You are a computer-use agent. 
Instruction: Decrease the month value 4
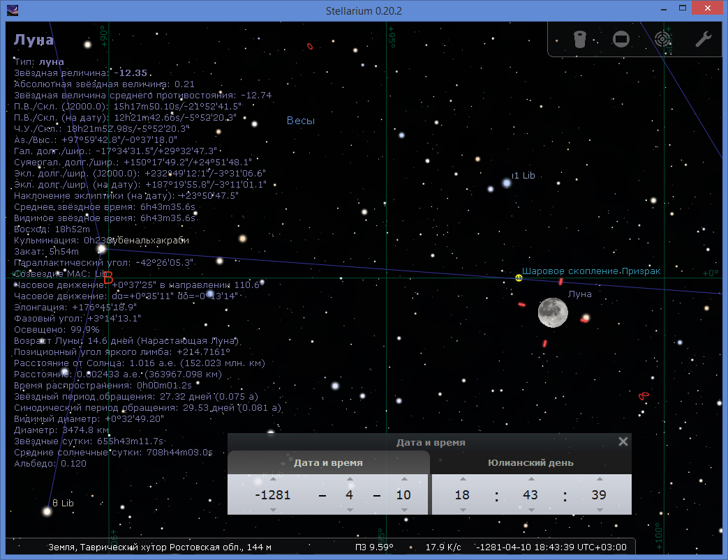point(350,510)
